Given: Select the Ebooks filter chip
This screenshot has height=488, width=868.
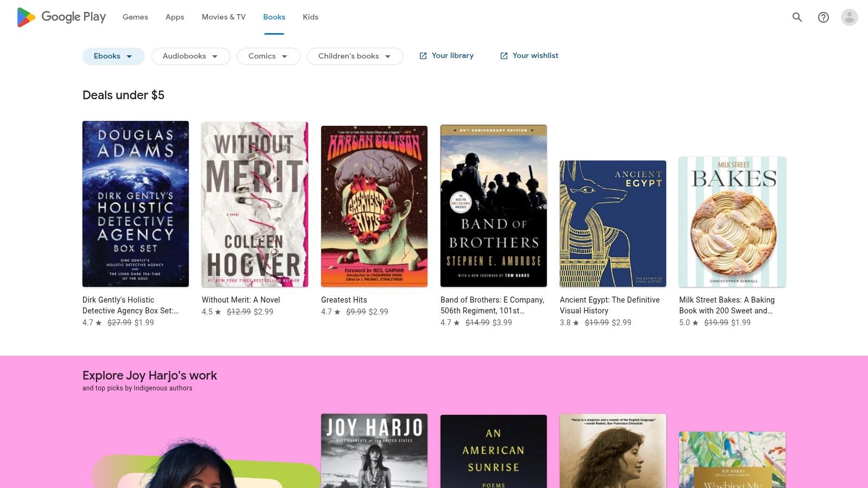Looking at the screenshot, I should [x=113, y=56].
